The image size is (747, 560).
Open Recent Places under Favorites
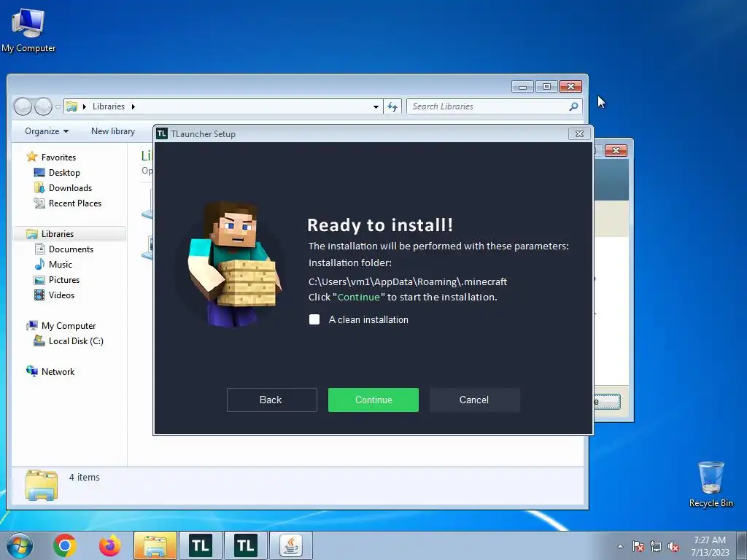tap(75, 203)
